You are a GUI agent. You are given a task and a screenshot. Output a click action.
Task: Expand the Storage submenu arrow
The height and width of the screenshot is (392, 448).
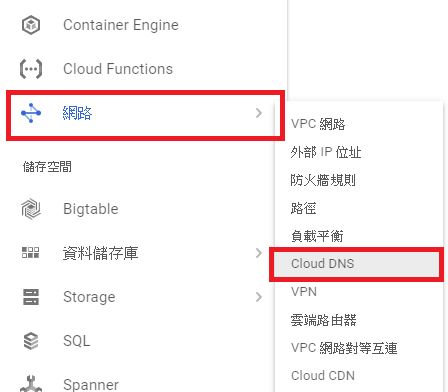pos(259,297)
